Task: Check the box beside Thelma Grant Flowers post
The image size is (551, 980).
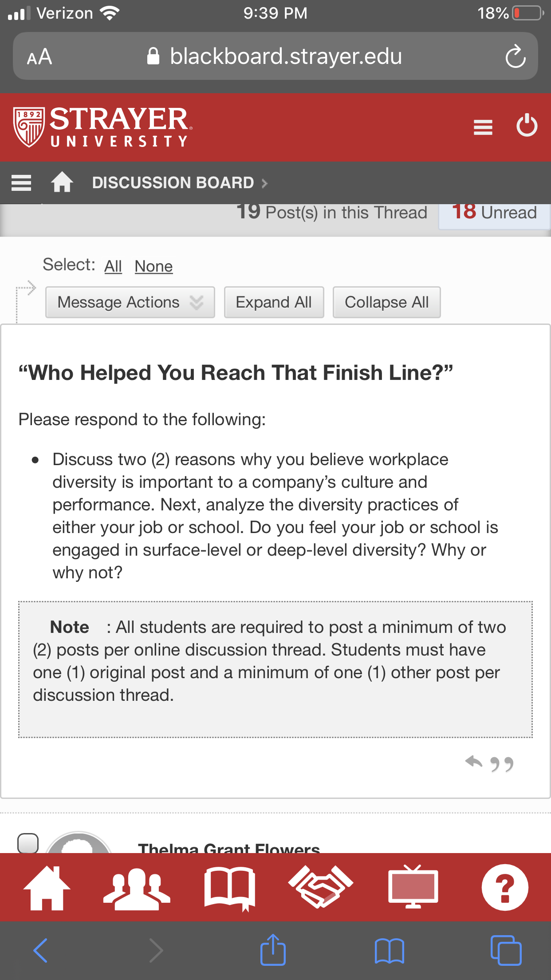Action: tap(28, 843)
